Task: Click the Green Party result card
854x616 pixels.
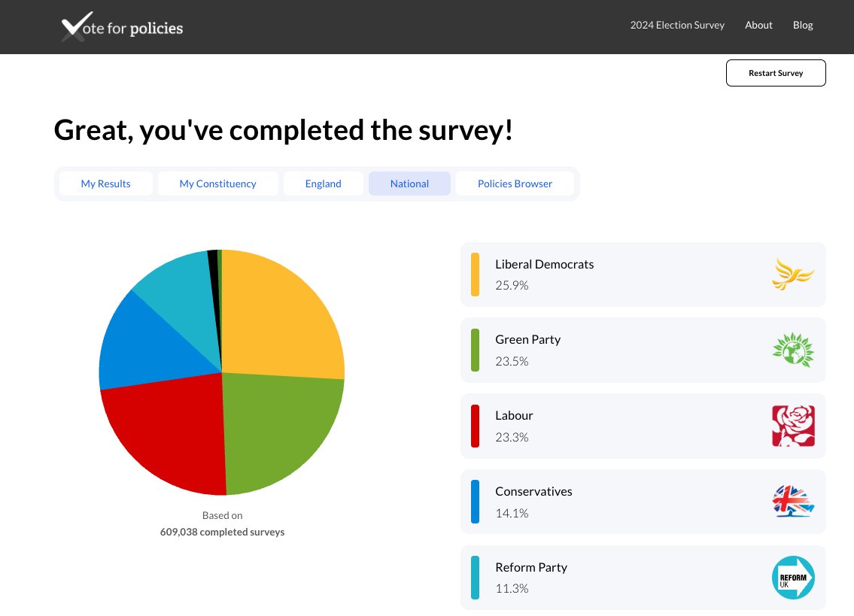Action: (643, 350)
